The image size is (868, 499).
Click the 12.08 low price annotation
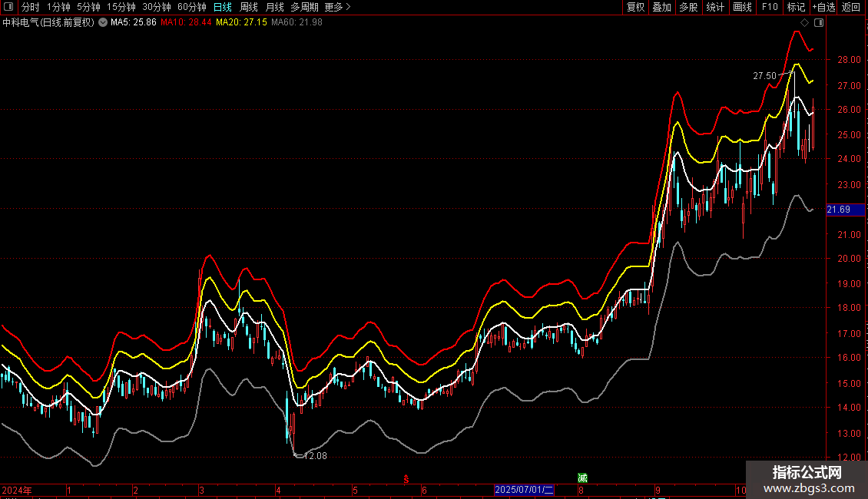(x=316, y=456)
